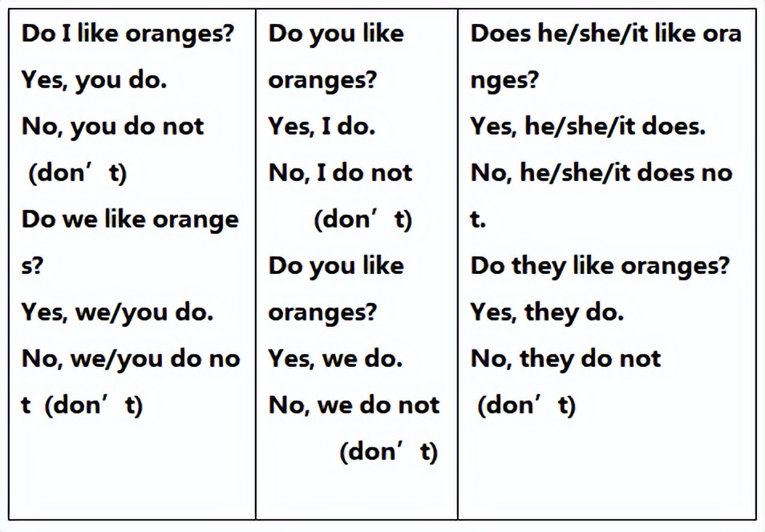This screenshot has width=765, height=532.
Task: Select the line "Yes, we do."
Action: [335, 359]
